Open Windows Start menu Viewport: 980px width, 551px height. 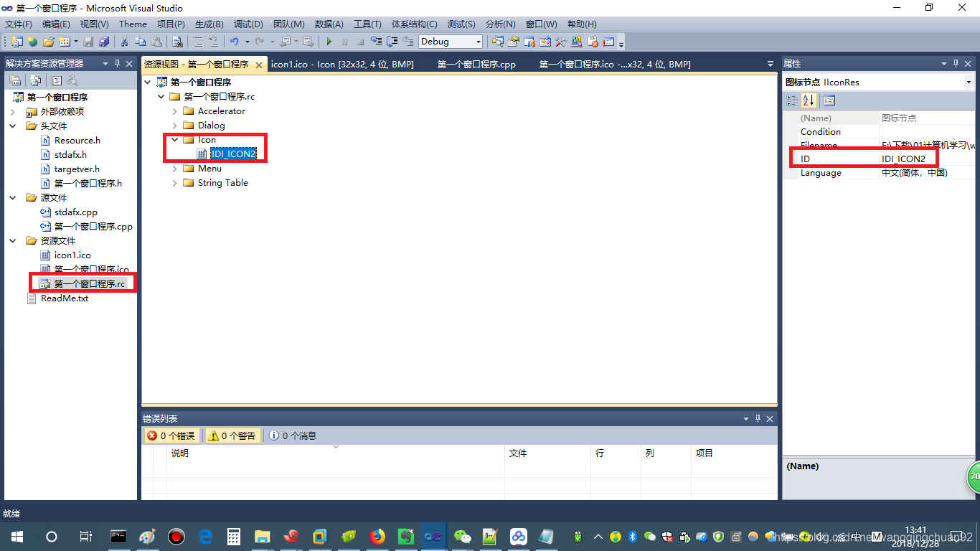(17, 536)
